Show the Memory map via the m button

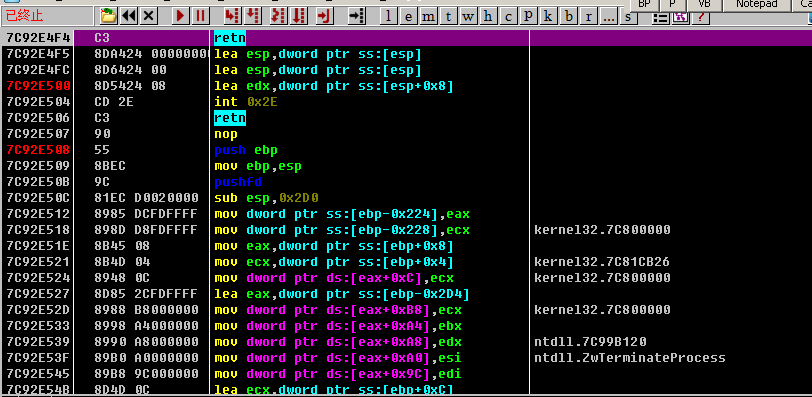428,16
